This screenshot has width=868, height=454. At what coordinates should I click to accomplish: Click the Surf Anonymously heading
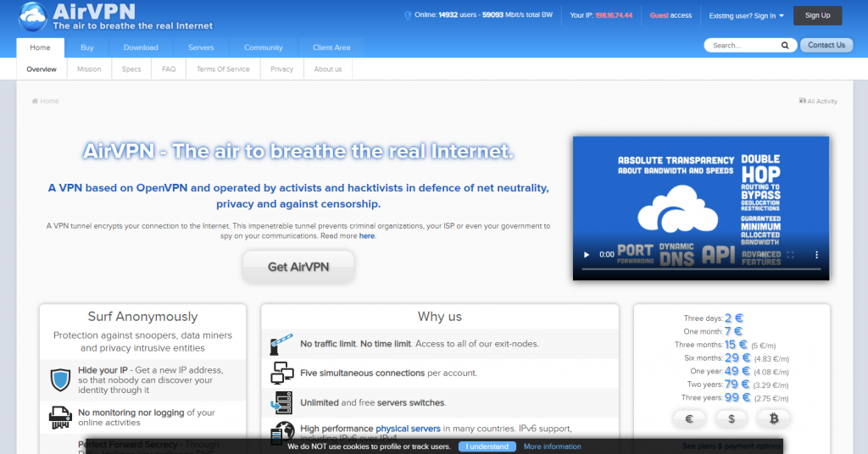[142, 316]
